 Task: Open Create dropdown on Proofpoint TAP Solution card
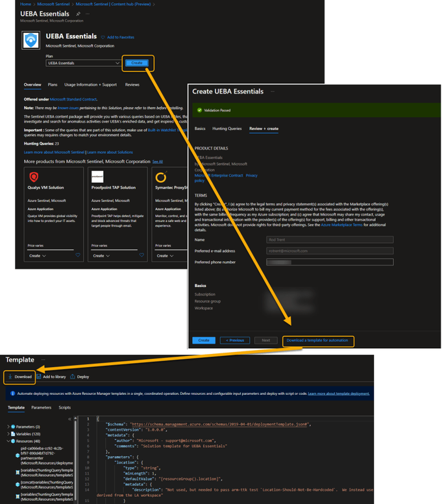(101, 256)
